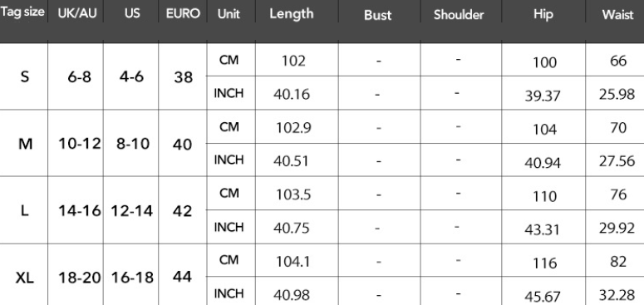Click the UK/AU 10-12 size cell
Viewport: 644px width, 305px height.
[x=79, y=144]
